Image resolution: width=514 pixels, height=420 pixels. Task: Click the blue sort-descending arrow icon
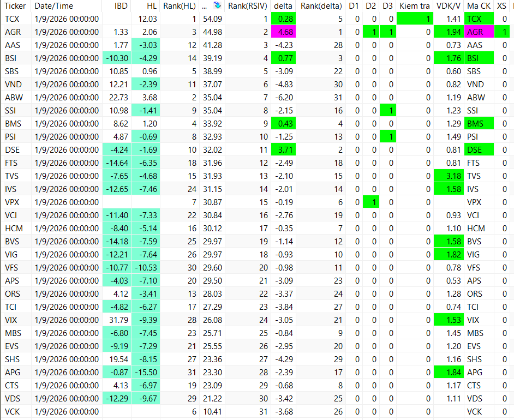[x=217, y=5]
